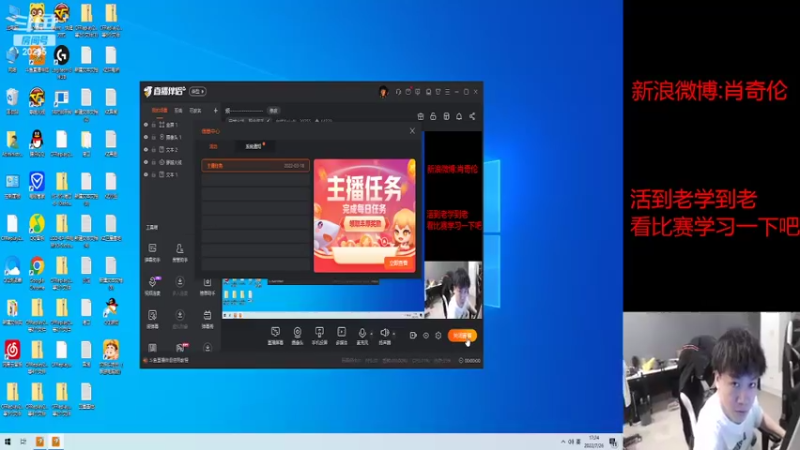800x450 pixels.
Task: Click the stream title field above the preview
Action: click(245, 110)
